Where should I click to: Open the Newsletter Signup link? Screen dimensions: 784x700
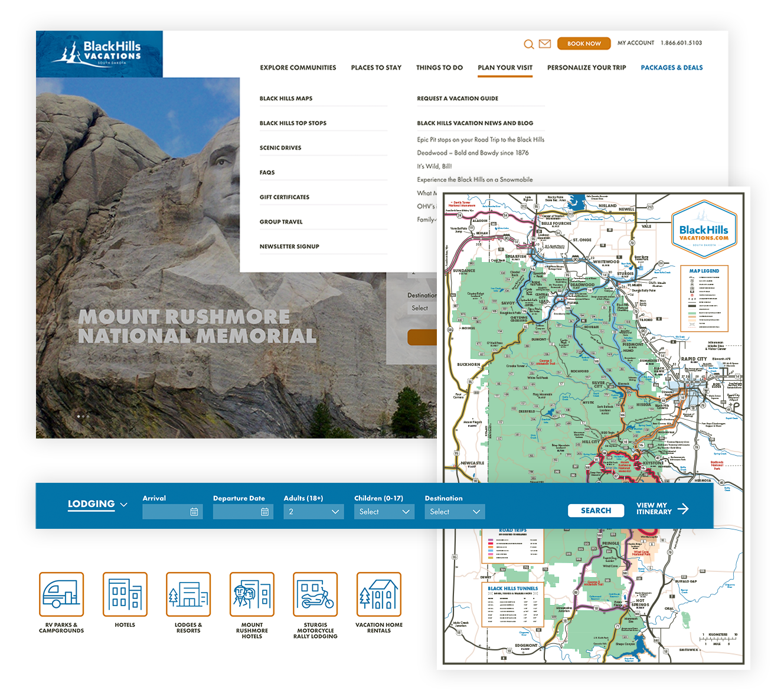tap(289, 247)
